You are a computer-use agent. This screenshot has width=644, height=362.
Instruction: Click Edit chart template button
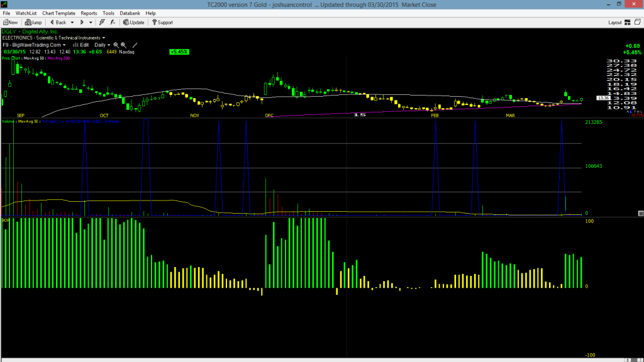[81, 45]
